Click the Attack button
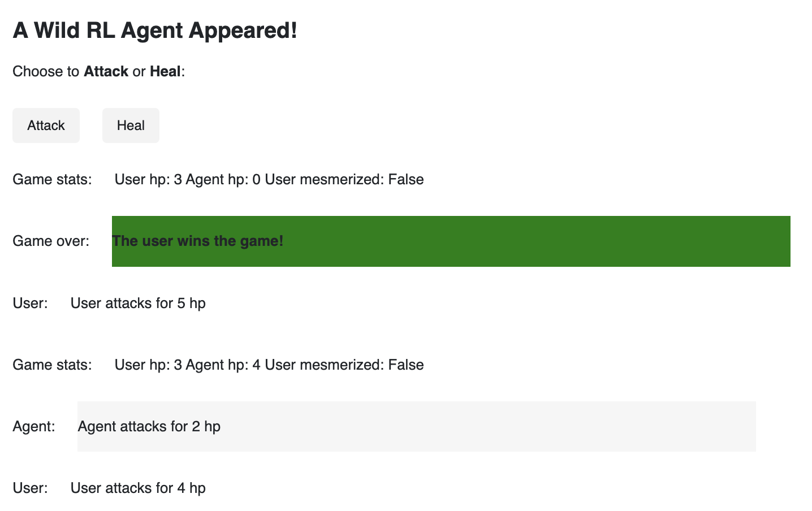This screenshot has height=511, width=812. (46, 125)
